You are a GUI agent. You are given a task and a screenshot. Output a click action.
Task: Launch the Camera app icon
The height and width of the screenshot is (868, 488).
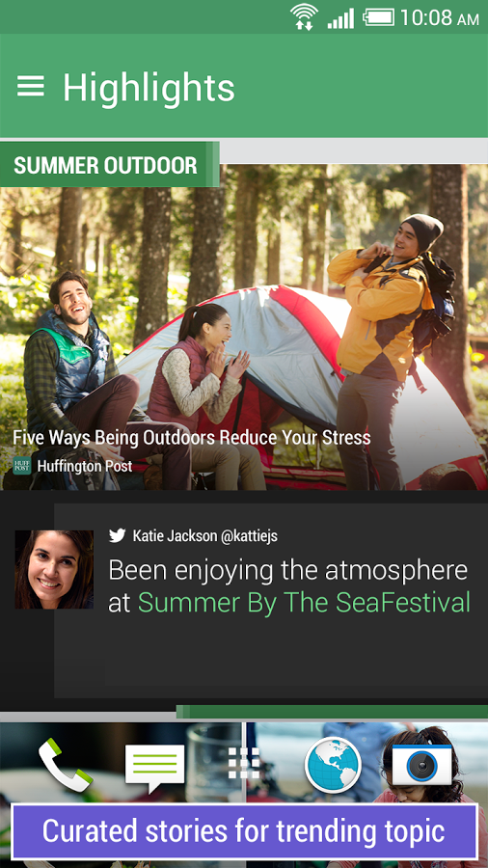click(x=422, y=766)
